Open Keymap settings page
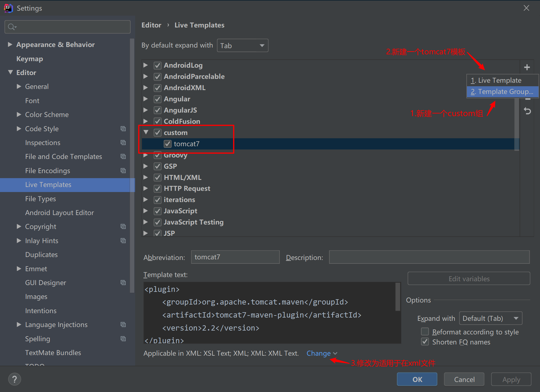 click(x=30, y=59)
